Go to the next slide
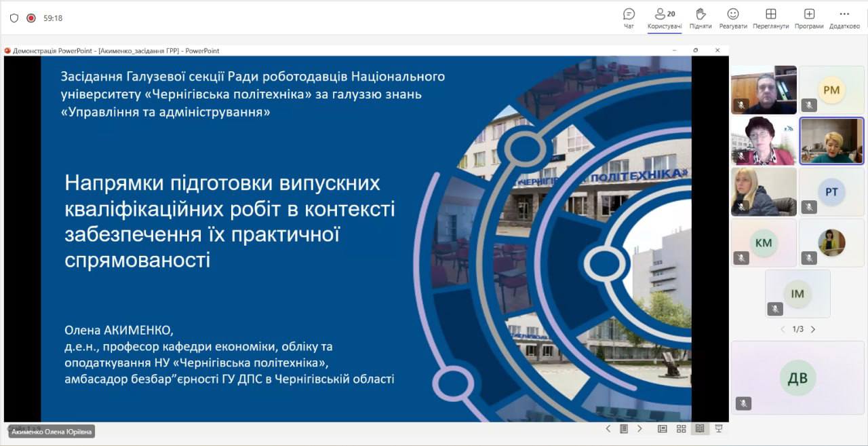Image resolution: width=868 pixels, height=446 pixels. point(639,428)
